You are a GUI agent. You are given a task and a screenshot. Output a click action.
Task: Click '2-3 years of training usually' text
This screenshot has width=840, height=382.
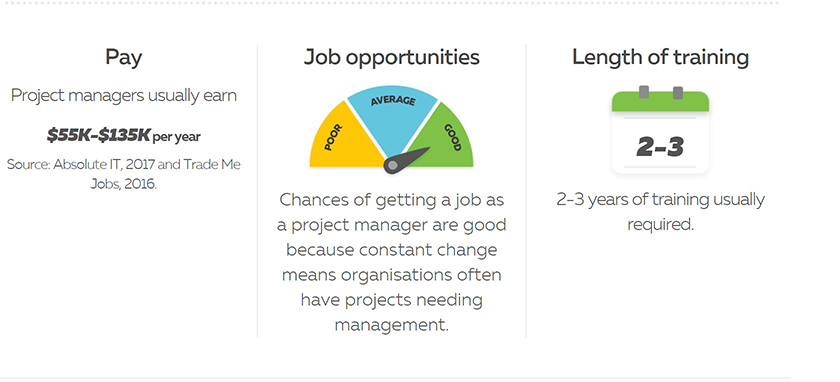(661, 200)
